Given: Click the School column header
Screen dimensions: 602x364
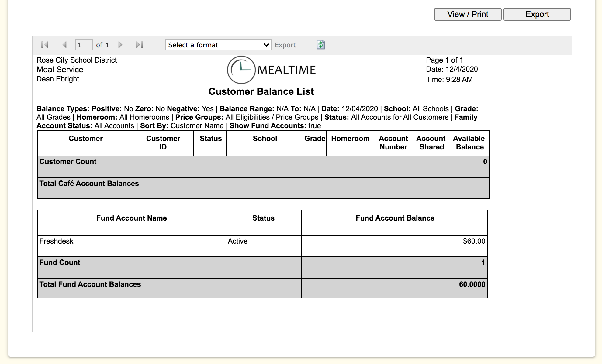Looking at the screenshot, I should [x=265, y=139].
